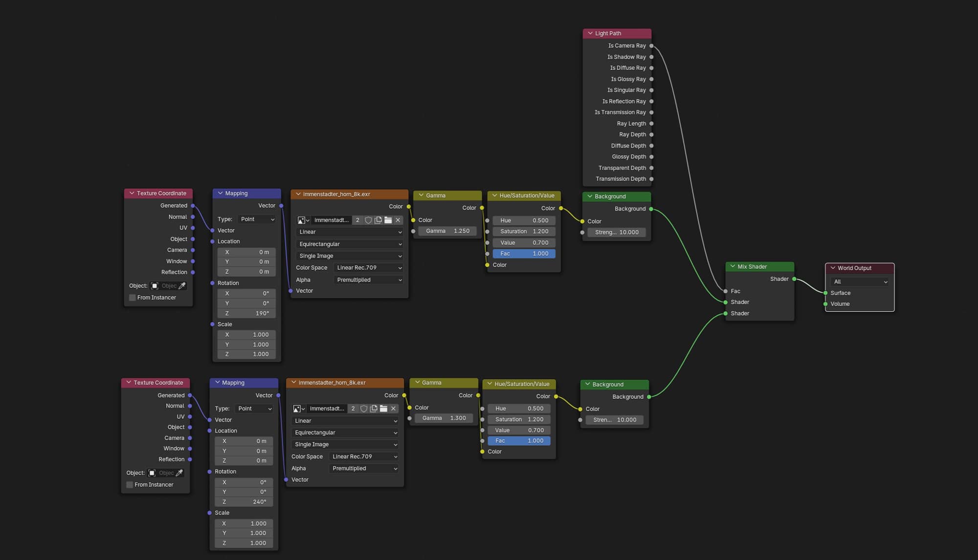The image size is (978, 560).
Task: Open Equirectangular projection dropdown in upper image node
Action: click(350, 244)
